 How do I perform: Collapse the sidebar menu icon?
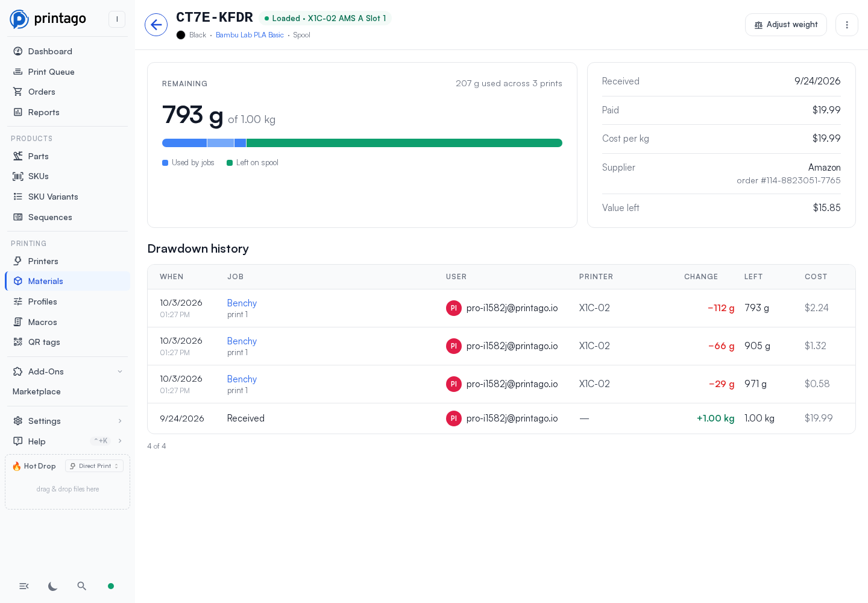point(24,586)
